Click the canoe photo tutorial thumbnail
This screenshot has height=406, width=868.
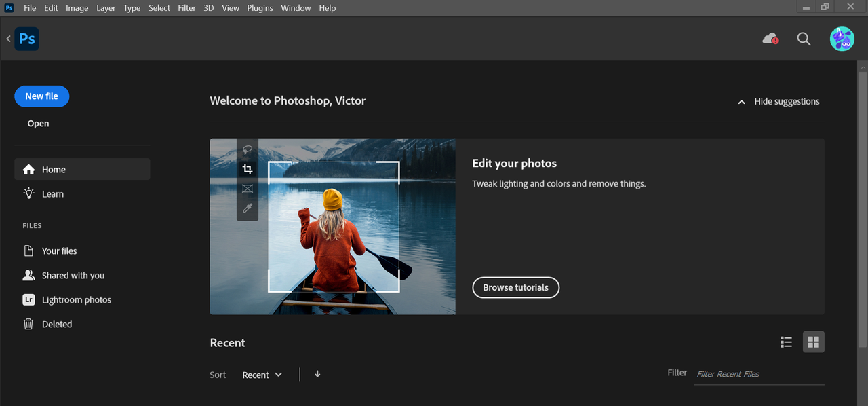[332, 226]
